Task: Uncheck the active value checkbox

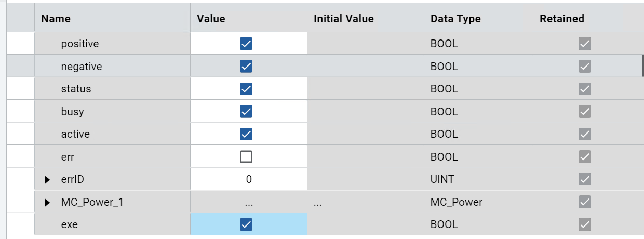Action: click(x=246, y=134)
